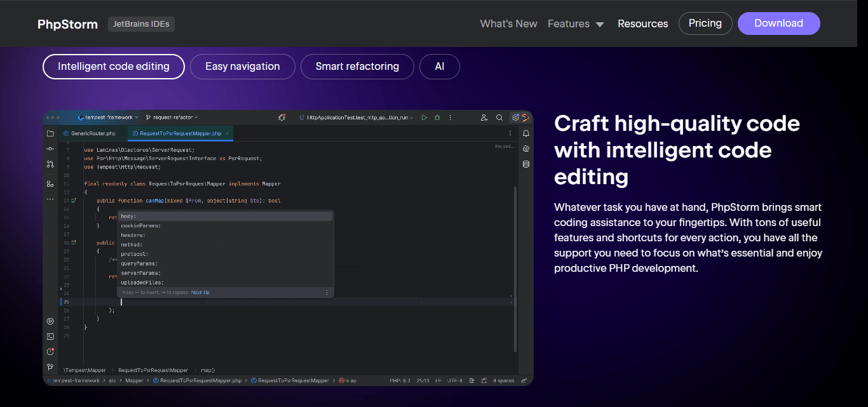868x407 pixels.
Task: Expand the tempest-framework project dropdown
Action: (x=108, y=117)
